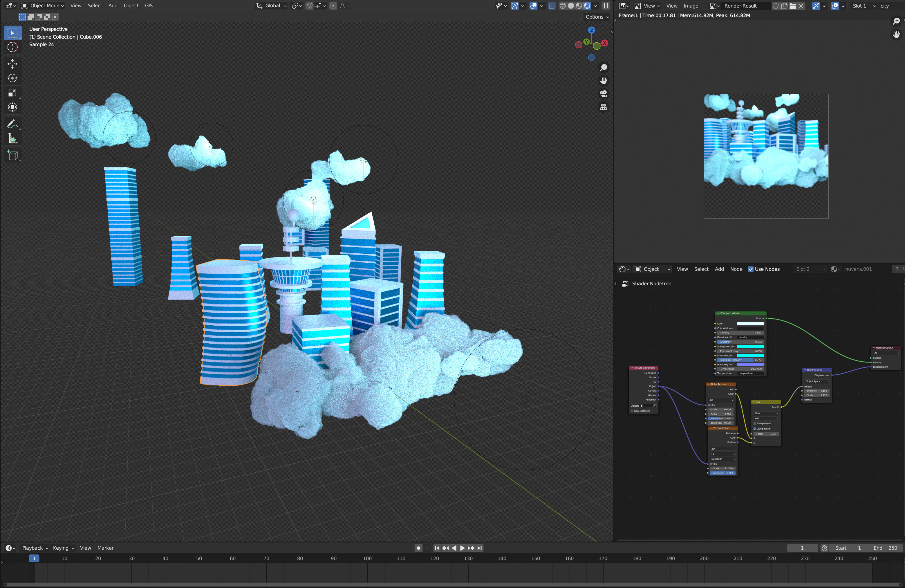Screen dimensions: 905x588
Task: Enable Clamp Result in Mix node
Action: 755,423
